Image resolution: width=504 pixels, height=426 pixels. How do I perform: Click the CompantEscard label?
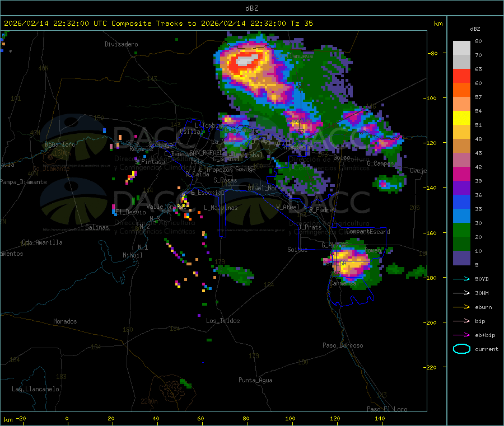pos(368,231)
